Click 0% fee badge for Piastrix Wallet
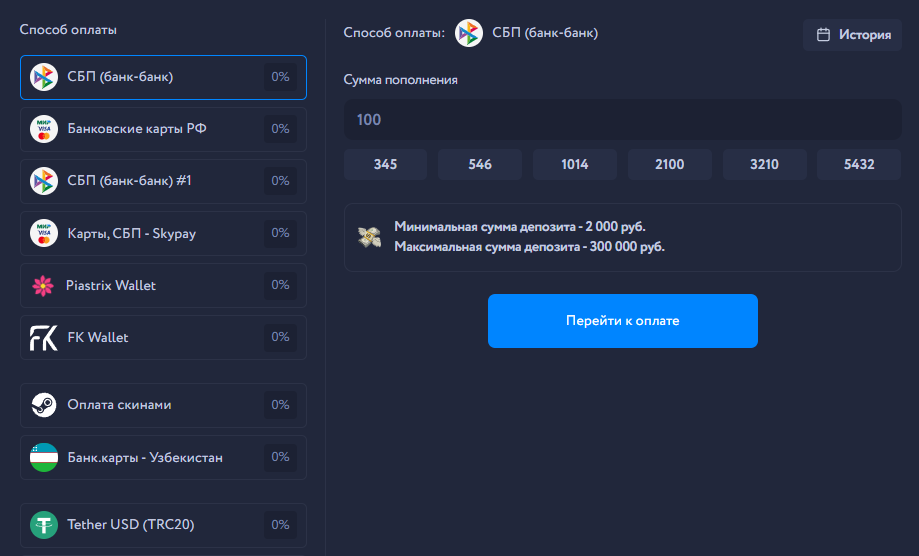The height and width of the screenshot is (556, 919). coord(280,285)
